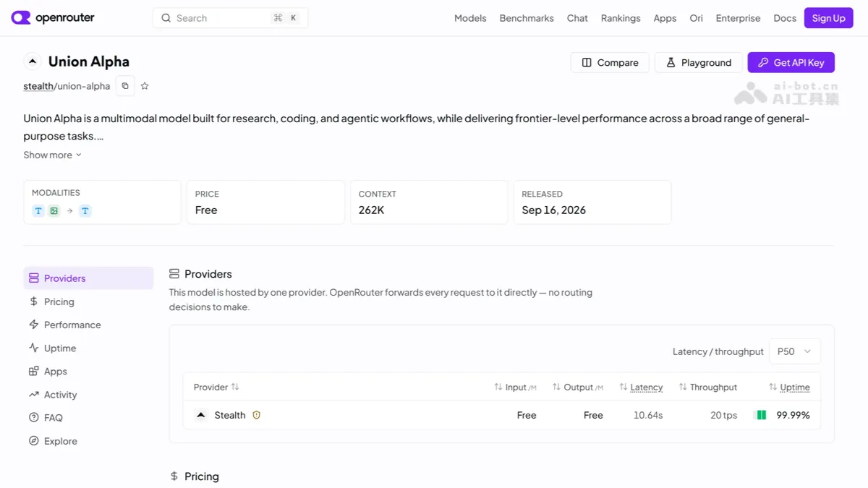
Task: Sort providers by Input price column
Action: pyautogui.click(x=515, y=388)
